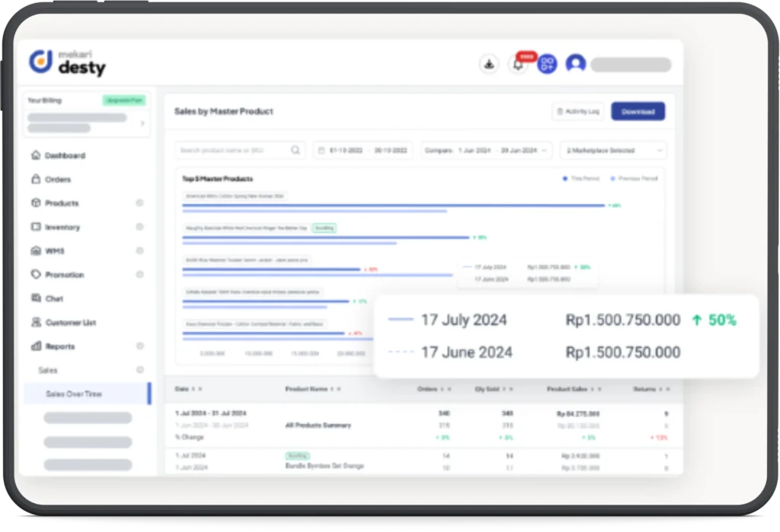Click the search magnifier icon

point(296,151)
